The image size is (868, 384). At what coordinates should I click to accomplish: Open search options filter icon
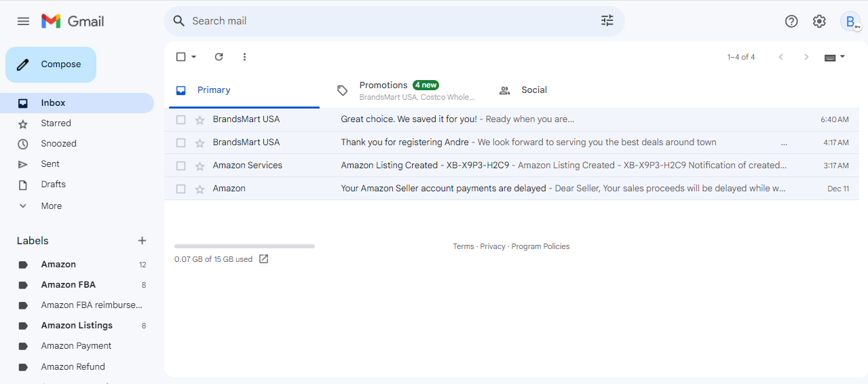607,21
